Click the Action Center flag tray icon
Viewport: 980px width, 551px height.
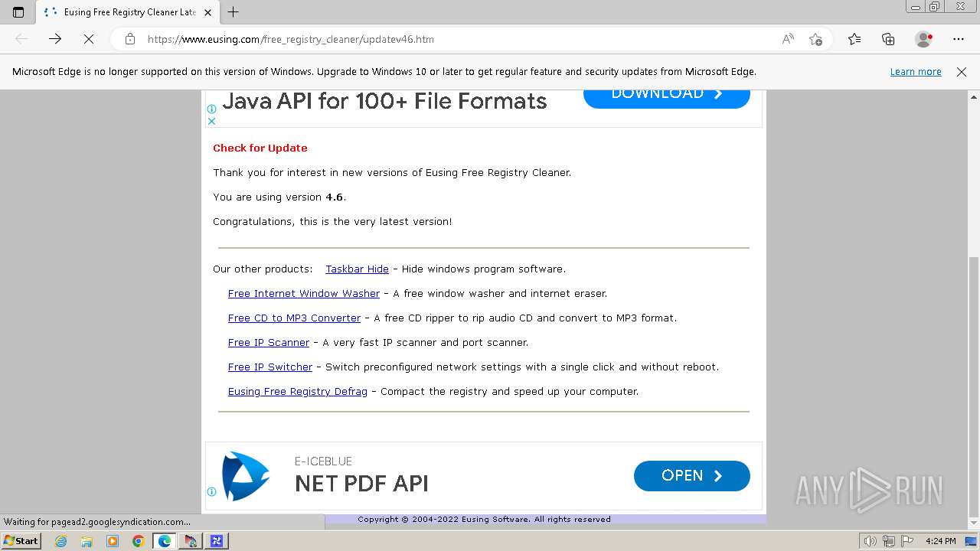[x=906, y=541]
